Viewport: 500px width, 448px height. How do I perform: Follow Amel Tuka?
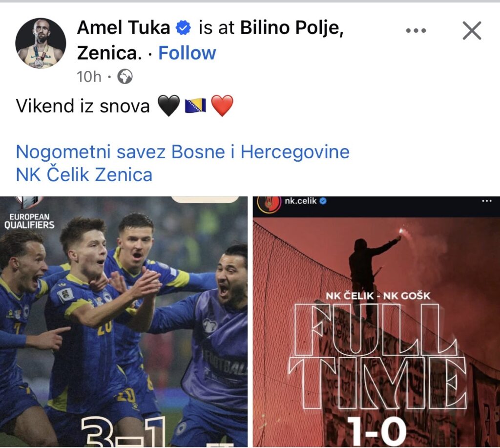pos(187,53)
